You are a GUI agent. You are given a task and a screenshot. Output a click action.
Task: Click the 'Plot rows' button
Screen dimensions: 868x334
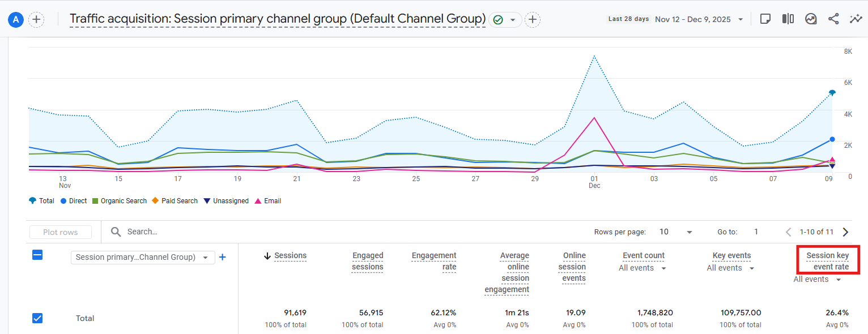(61, 232)
